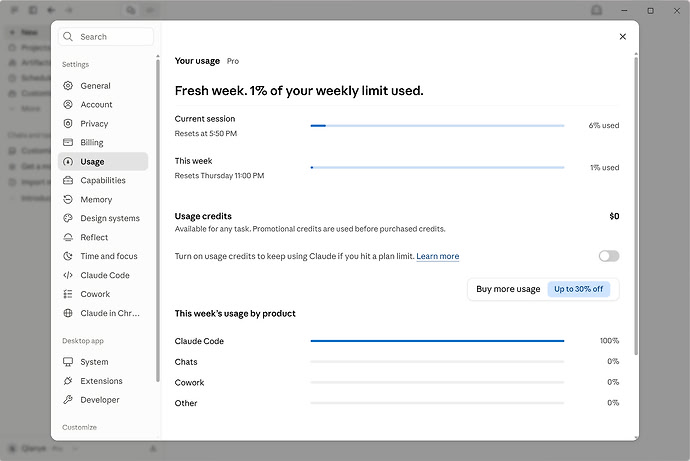
Task: Click the '1% used' label
Action: [605, 168]
